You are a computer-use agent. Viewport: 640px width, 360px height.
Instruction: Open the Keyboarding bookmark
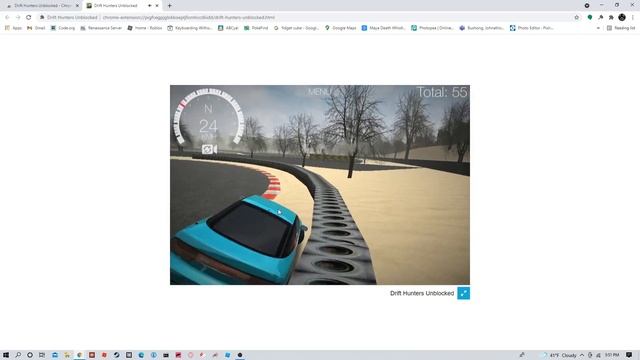(189, 28)
